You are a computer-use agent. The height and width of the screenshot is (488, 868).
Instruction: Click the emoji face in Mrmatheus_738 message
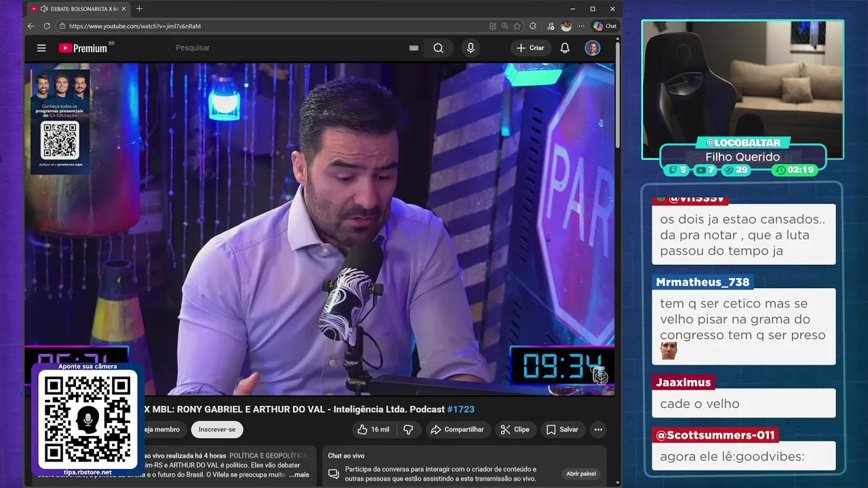coord(669,351)
